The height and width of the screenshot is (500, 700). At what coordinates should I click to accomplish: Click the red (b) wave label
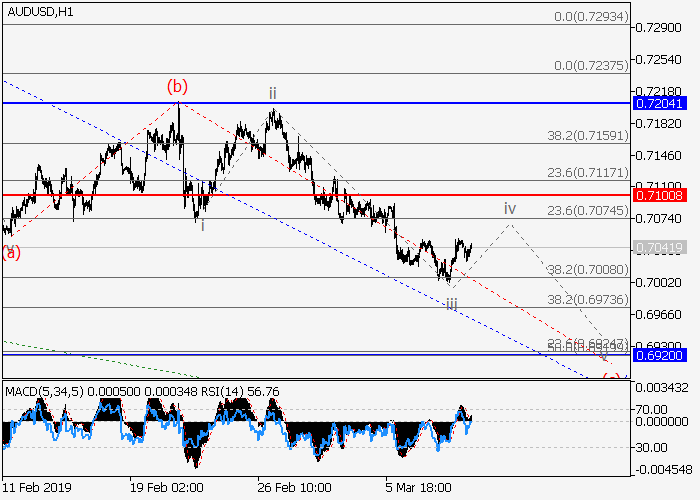point(178,86)
